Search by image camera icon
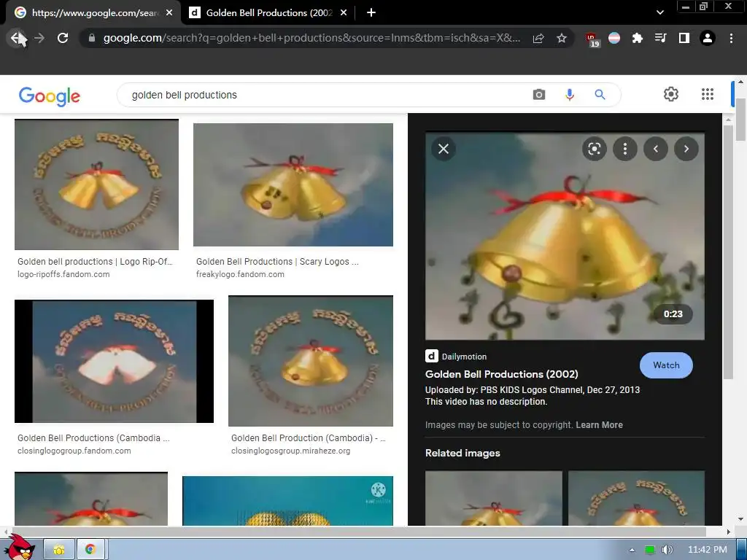This screenshot has height=560, width=747. click(539, 95)
